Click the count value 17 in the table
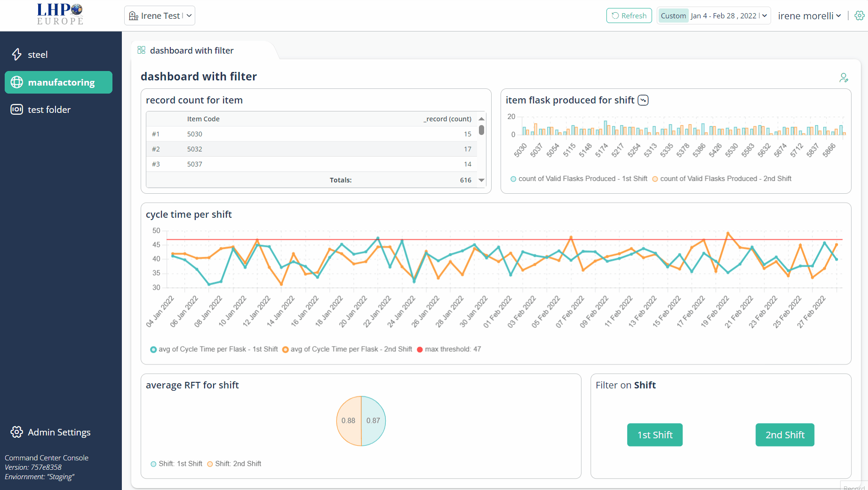 tap(468, 149)
